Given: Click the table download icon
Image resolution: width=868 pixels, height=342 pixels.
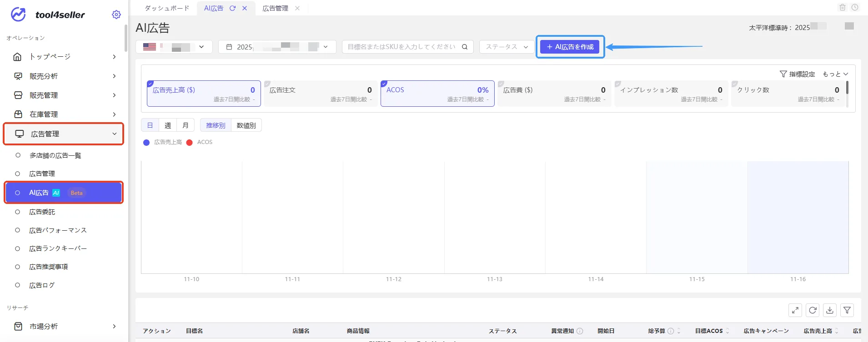Looking at the screenshot, I should click(830, 310).
